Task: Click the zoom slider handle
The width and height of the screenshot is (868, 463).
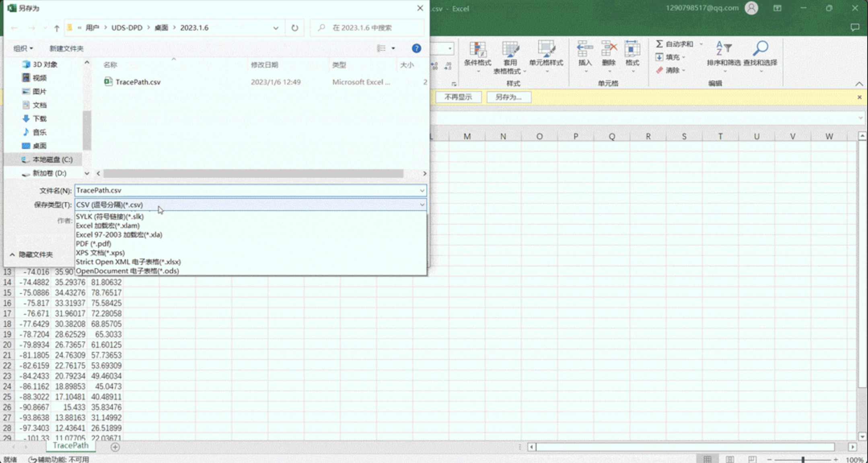Action: click(803, 459)
